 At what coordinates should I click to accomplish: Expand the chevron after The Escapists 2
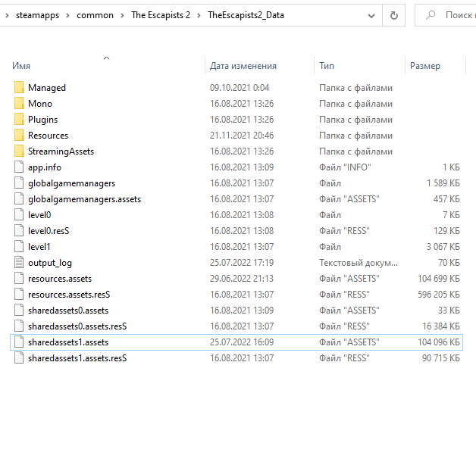click(199, 15)
